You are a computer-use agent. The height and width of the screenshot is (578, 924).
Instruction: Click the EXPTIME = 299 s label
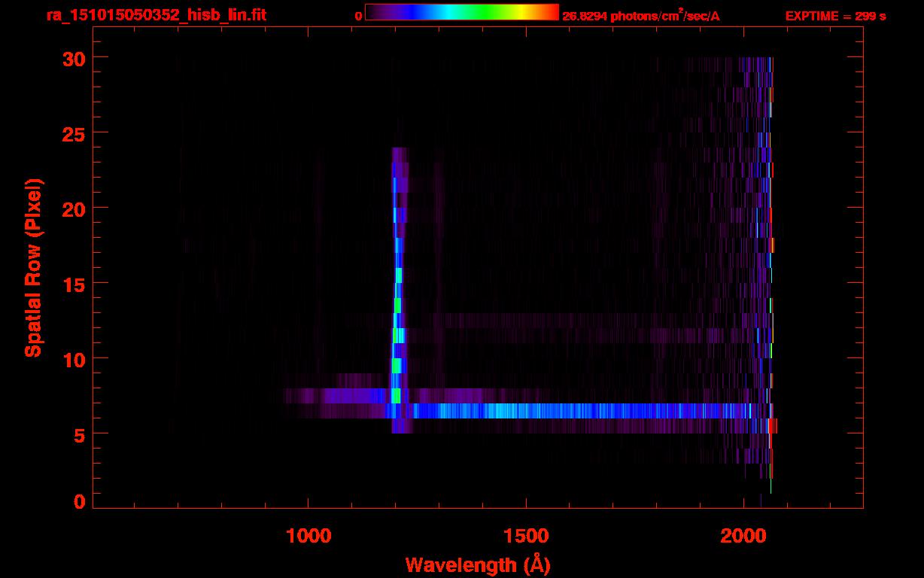coord(835,16)
